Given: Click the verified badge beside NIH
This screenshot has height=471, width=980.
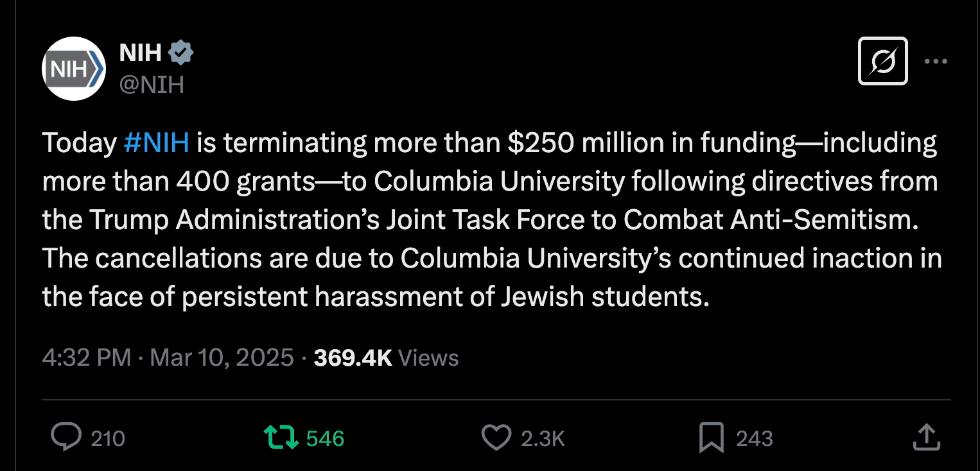Looking at the screenshot, I should coord(180,53).
